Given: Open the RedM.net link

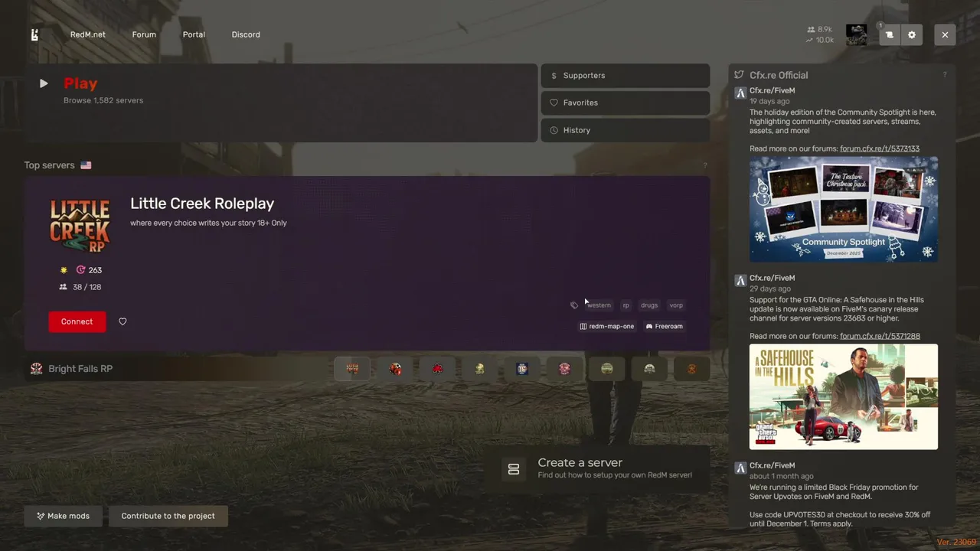Looking at the screenshot, I should [88, 34].
